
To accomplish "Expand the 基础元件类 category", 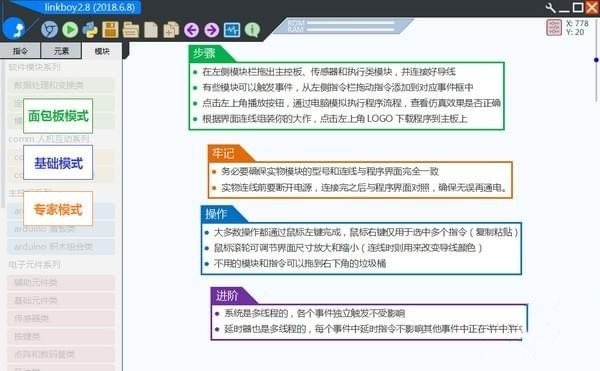I will (61, 301).
